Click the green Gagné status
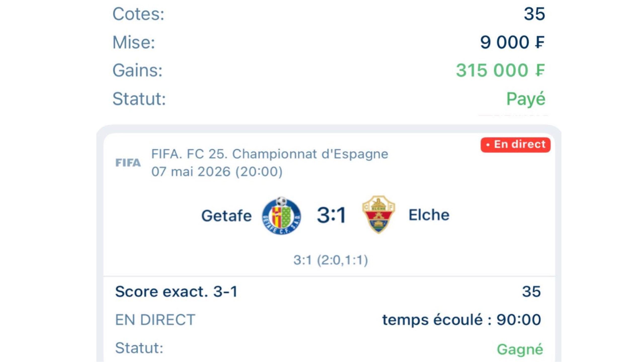Viewport: 644px width, 362px height. click(x=520, y=350)
